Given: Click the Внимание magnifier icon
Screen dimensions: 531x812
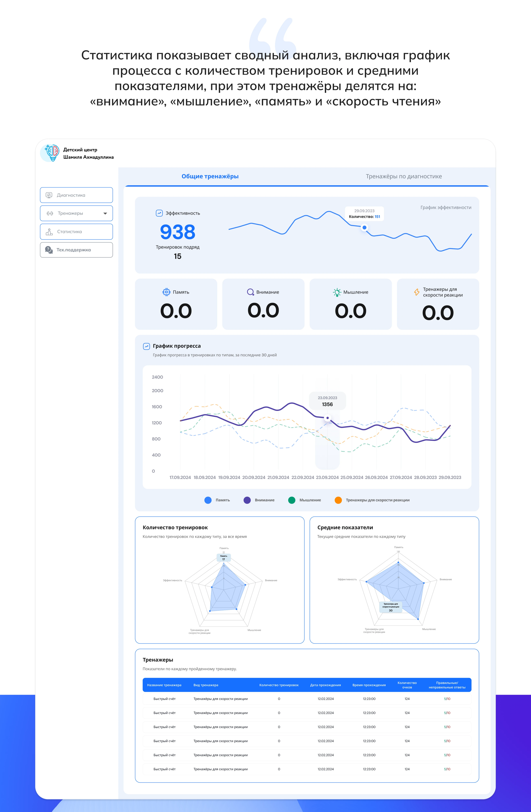Looking at the screenshot, I should pyautogui.click(x=250, y=292).
